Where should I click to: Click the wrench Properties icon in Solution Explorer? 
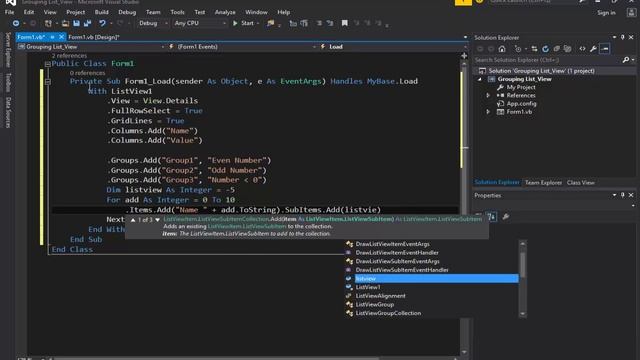(x=593, y=49)
